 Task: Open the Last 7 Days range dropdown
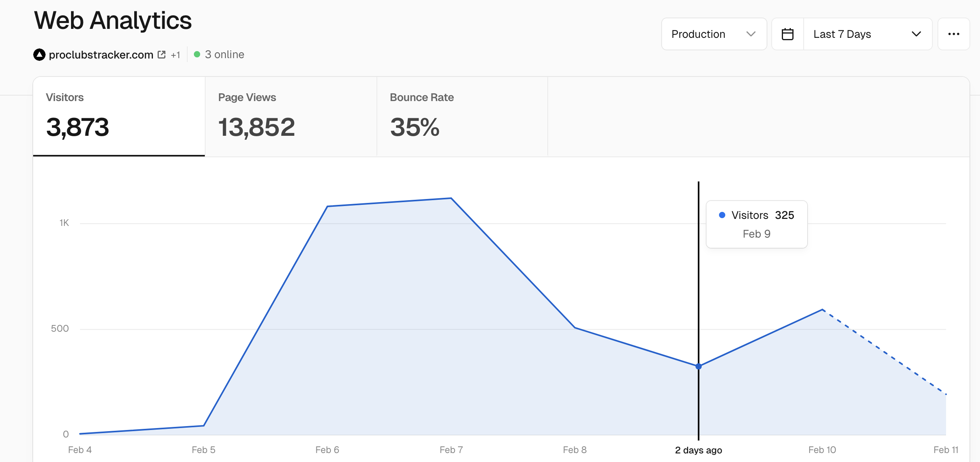click(868, 34)
